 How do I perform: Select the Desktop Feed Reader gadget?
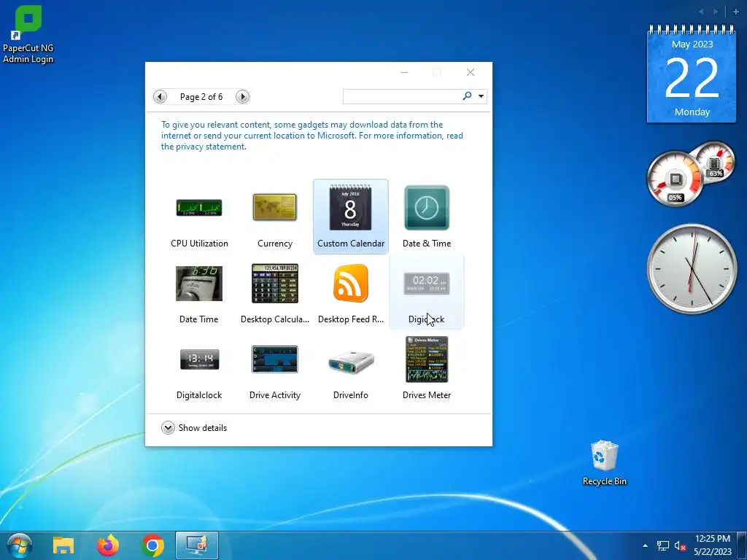(x=351, y=292)
